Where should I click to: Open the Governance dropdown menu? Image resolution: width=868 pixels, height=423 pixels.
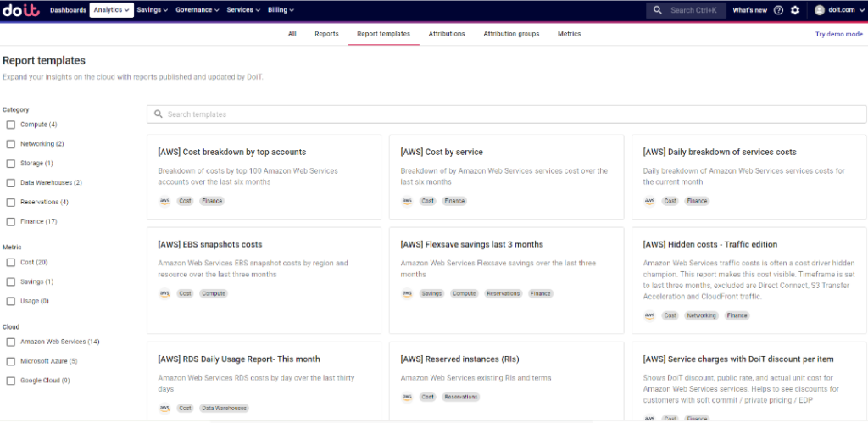tap(198, 10)
